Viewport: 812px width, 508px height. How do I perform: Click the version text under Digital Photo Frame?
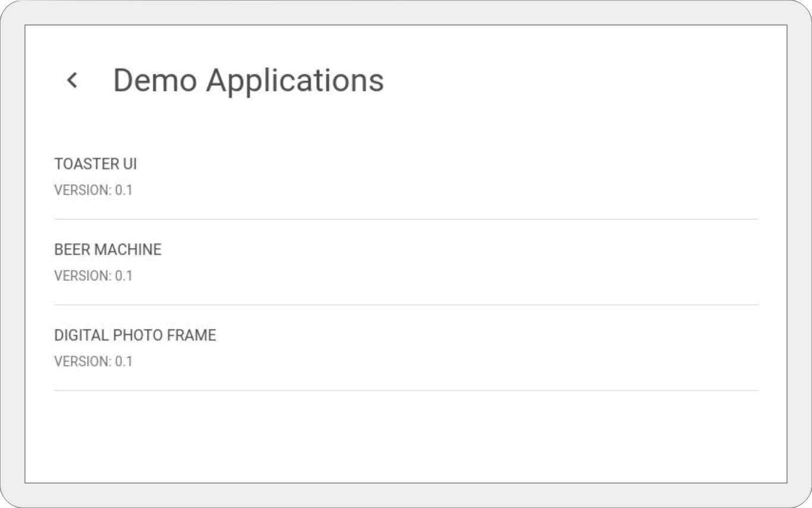93,361
